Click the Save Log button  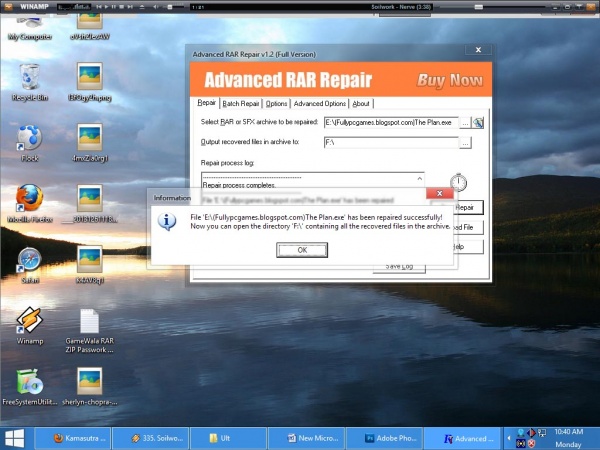tap(399, 267)
